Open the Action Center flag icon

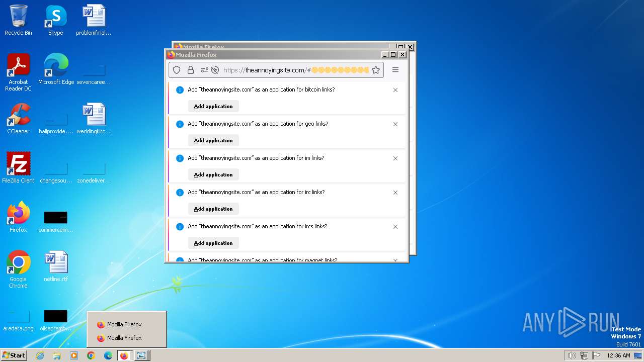click(596, 355)
